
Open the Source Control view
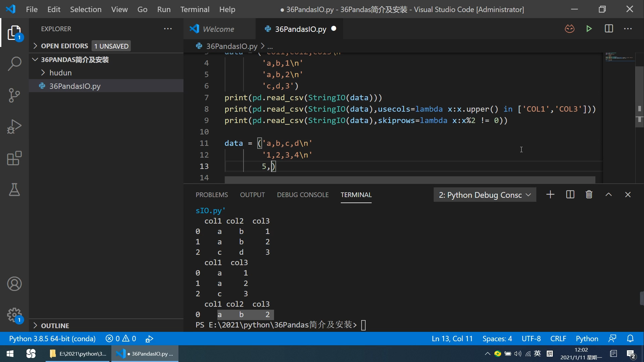click(14, 95)
